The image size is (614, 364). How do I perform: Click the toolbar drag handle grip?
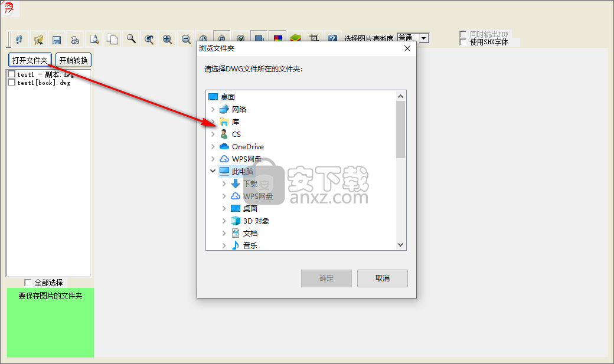9,39
